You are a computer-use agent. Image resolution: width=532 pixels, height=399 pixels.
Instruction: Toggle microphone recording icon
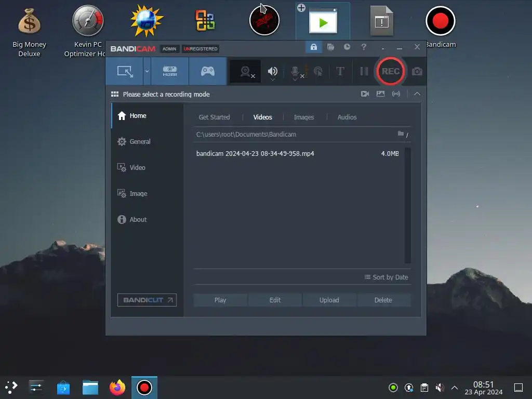click(295, 72)
